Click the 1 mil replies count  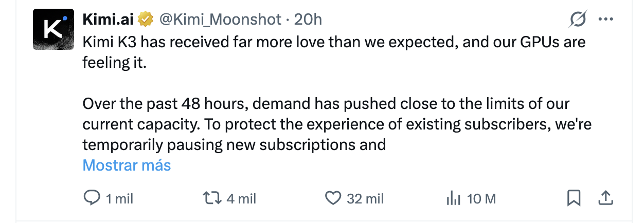pyautogui.click(x=119, y=198)
